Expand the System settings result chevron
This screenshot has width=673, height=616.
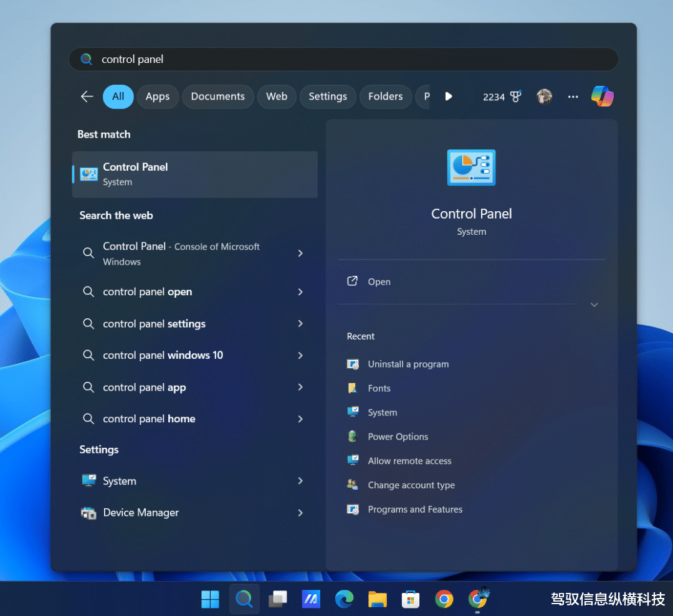[300, 481]
